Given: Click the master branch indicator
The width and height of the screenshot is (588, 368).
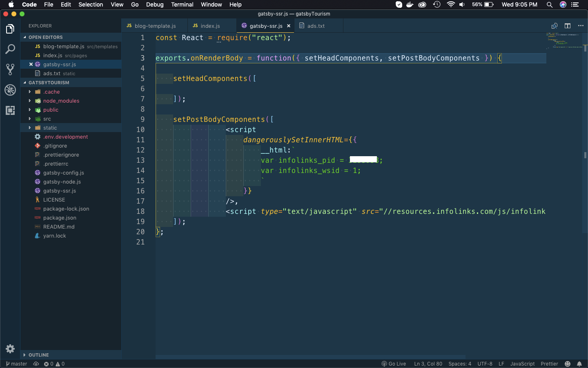Looking at the screenshot, I should 16,364.
